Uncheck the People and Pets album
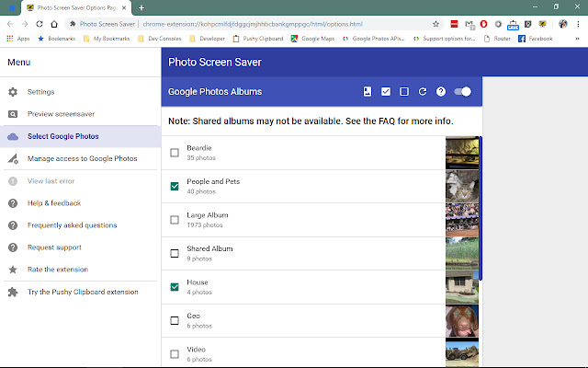Viewport: 588px width, 368px height. pos(175,187)
